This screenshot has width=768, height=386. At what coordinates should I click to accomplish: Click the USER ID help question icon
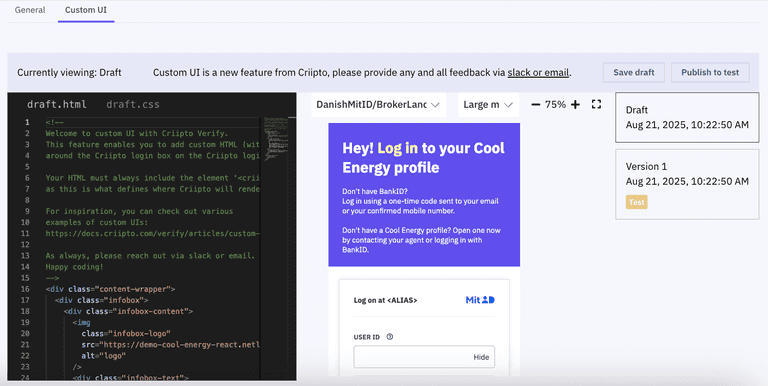(x=390, y=337)
